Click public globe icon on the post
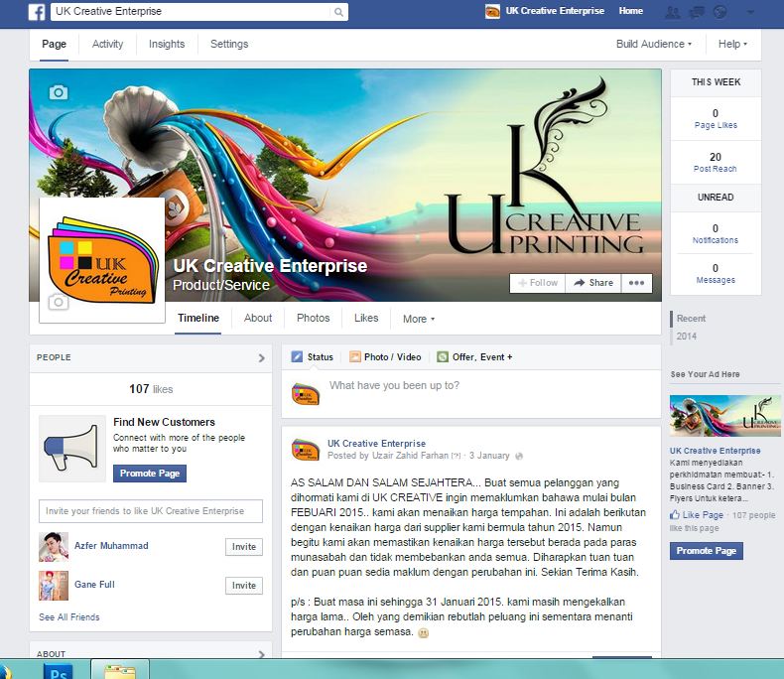 [519, 456]
